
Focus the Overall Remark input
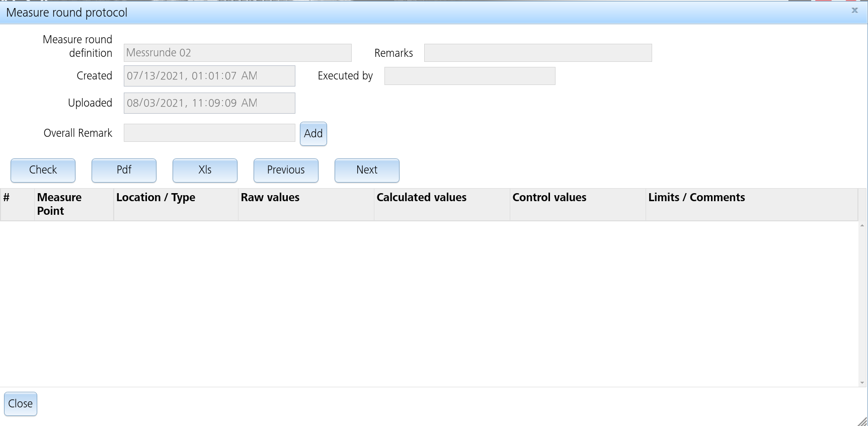[209, 133]
